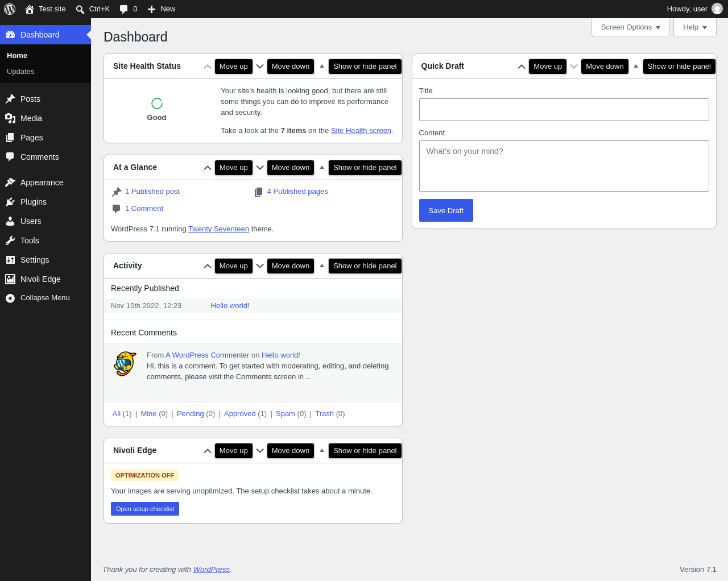The width and height of the screenshot is (728, 581).
Task: Click the user avatar next to Howdy, user
Action: coord(717,9)
